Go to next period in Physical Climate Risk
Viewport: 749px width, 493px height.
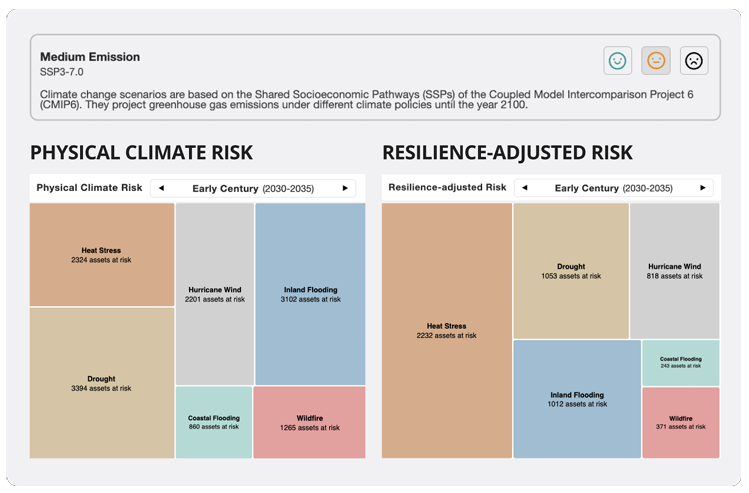coord(345,188)
